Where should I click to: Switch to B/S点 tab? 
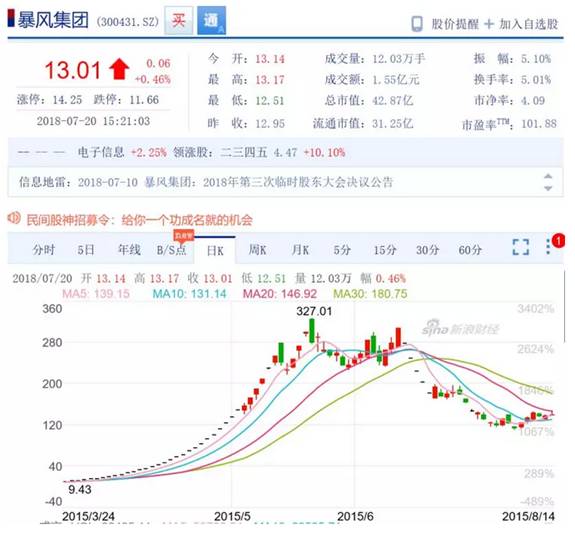pos(171,250)
